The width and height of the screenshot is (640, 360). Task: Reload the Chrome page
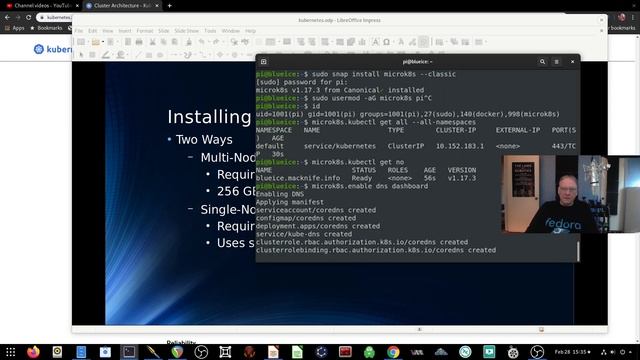click(x=29, y=18)
